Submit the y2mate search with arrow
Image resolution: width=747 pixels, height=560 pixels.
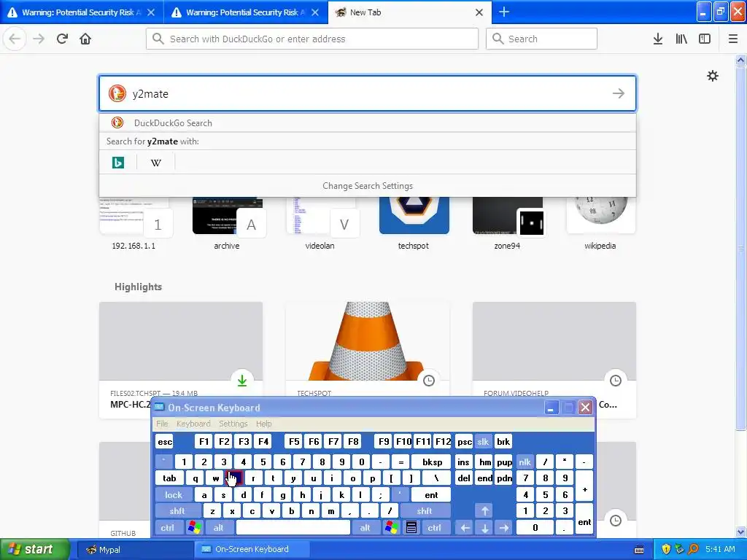(x=619, y=93)
